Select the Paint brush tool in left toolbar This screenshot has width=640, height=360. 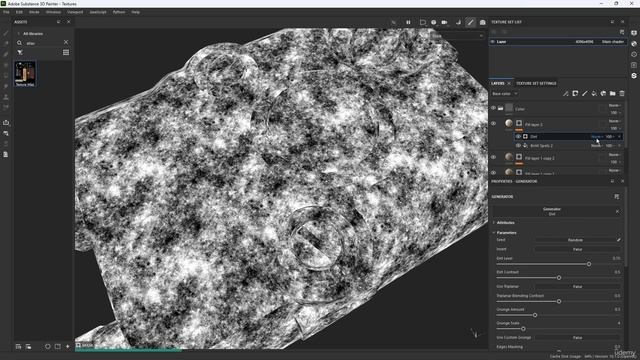click(x=6, y=33)
